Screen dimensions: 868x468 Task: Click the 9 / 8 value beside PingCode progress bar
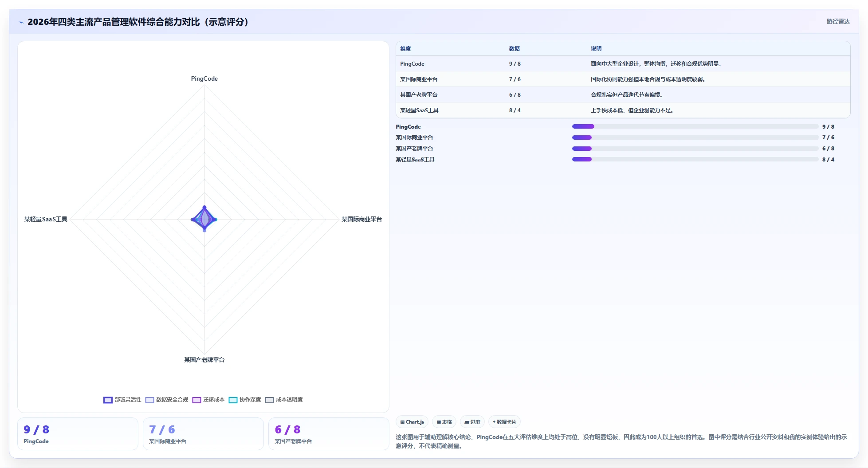point(828,127)
